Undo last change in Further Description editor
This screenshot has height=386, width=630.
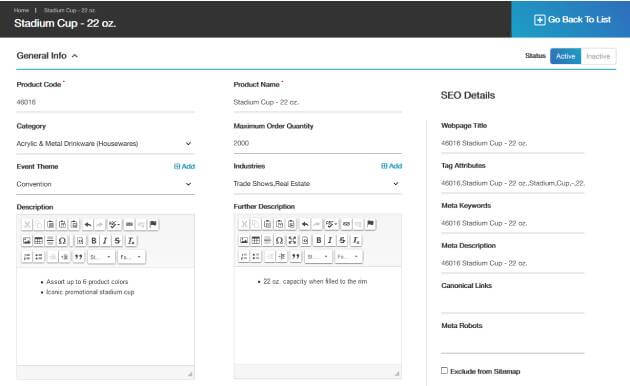pyautogui.click(x=305, y=224)
